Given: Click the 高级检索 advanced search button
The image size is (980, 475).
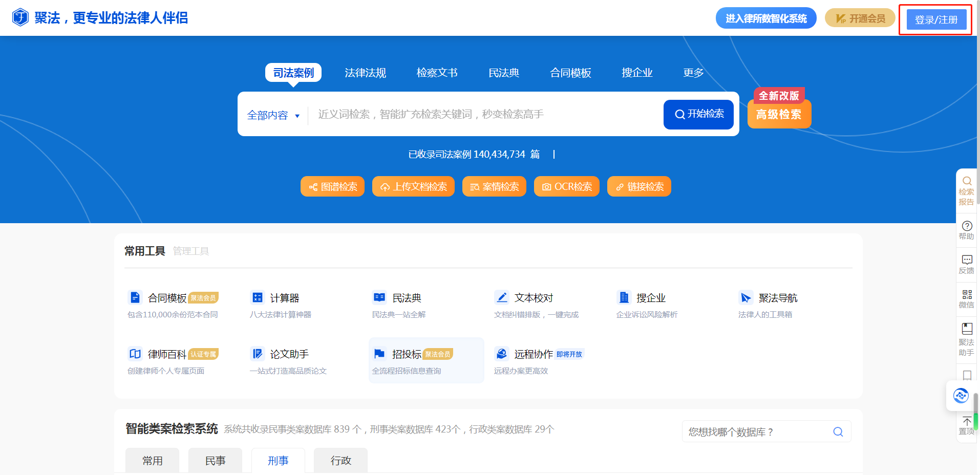Looking at the screenshot, I should pyautogui.click(x=779, y=114).
